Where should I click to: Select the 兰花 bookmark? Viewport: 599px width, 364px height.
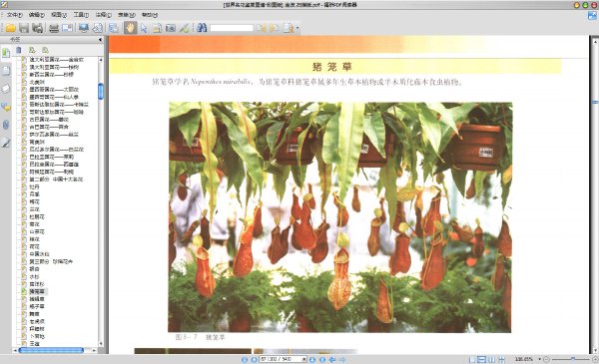[x=34, y=209]
